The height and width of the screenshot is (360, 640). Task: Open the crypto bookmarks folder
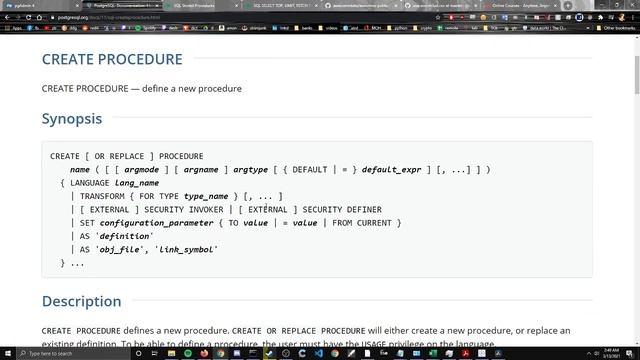tap(422, 28)
